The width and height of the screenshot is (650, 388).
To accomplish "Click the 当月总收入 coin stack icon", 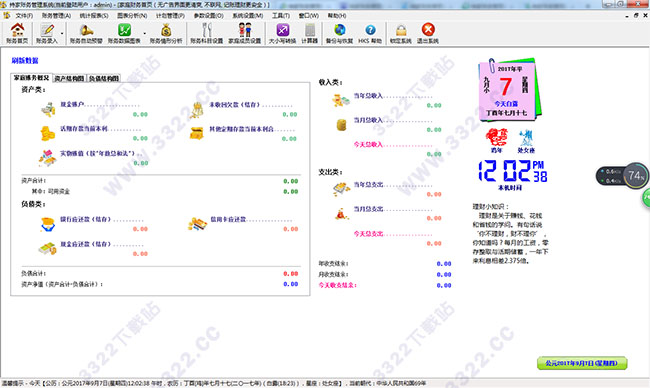I will coord(341,124).
